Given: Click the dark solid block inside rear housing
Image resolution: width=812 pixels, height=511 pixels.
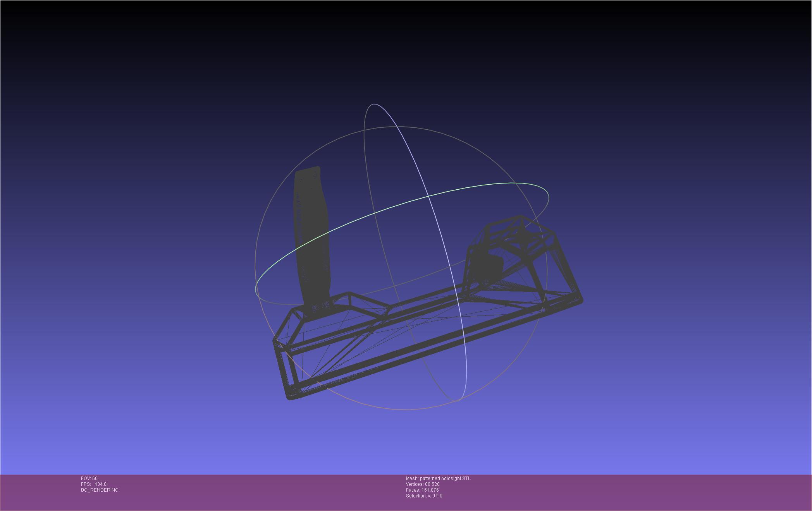Looking at the screenshot, I should pos(487,267).
